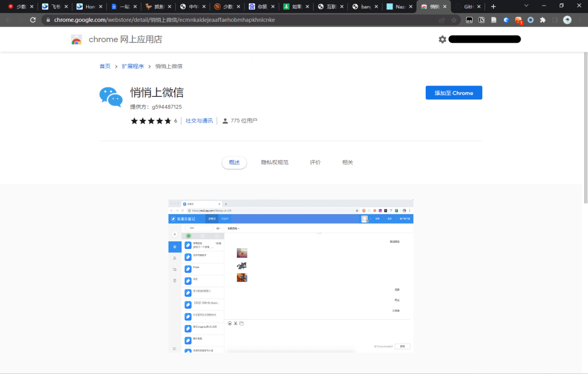Open the chevron dropdown near window controls
The image size is (588, 374).
pyautogui.click(x=526, y=5)
